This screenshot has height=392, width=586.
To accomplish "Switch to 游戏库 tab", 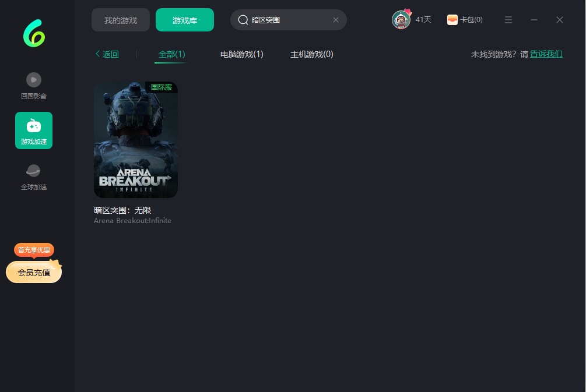I will [x=185, y=20].
